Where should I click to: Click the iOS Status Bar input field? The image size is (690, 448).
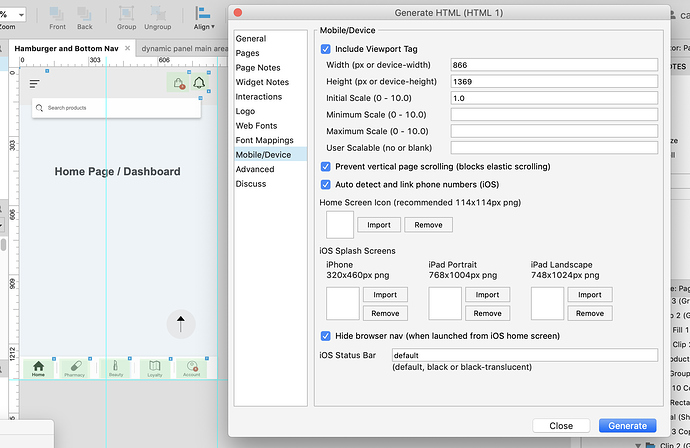(525, 355)
